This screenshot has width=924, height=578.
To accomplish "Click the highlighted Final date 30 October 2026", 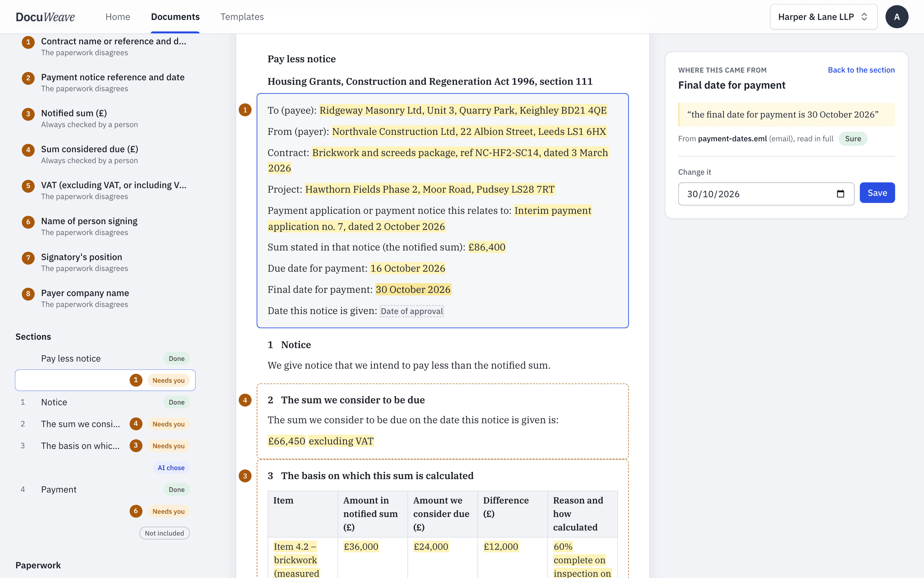I will [413, 289].
